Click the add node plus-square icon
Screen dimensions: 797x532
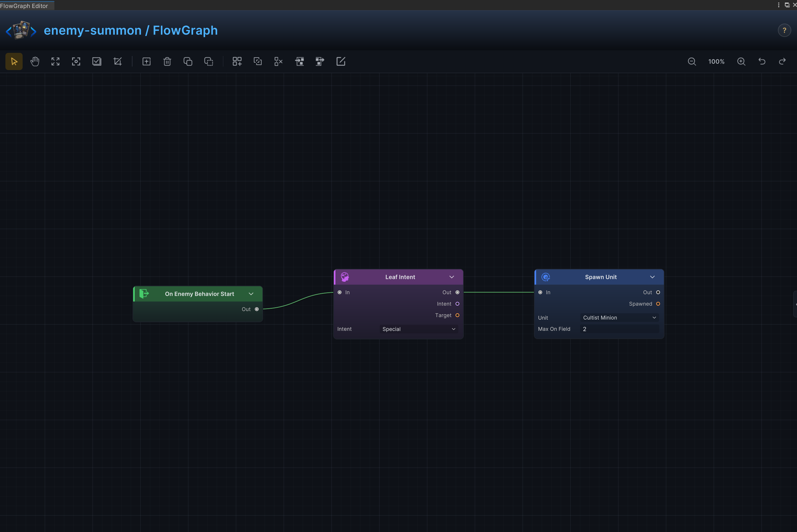[x=146, y=61]
